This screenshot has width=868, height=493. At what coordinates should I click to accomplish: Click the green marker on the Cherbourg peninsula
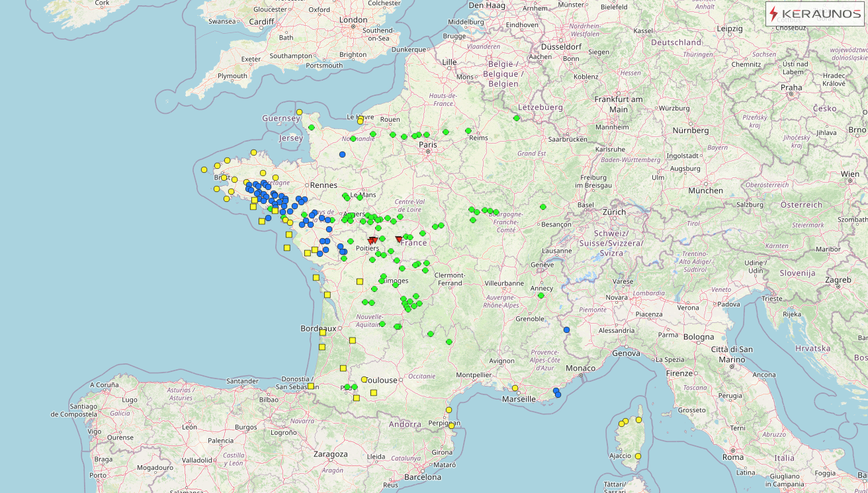[x=311, y=127]
